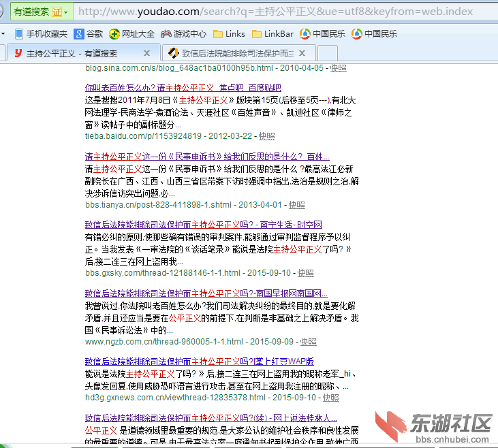Click the Youdao favicon on the first tab

[x=18, y=53]
